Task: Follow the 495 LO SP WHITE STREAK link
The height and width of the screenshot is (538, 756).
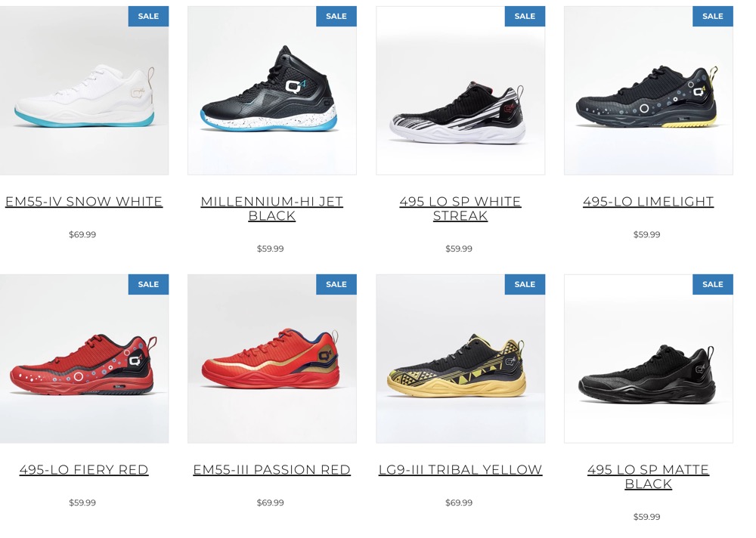Action: pos(460,209)
